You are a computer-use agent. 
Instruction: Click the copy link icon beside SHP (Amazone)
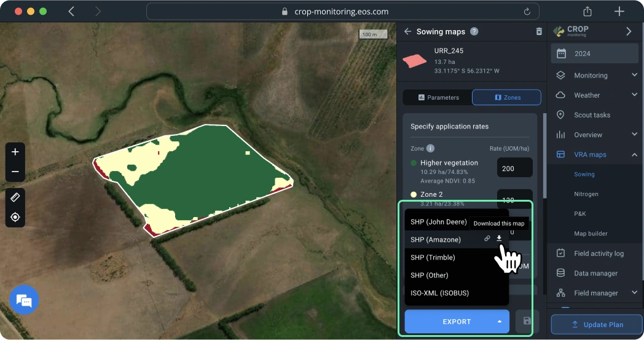pyautogui.click(x=487, y=239)
